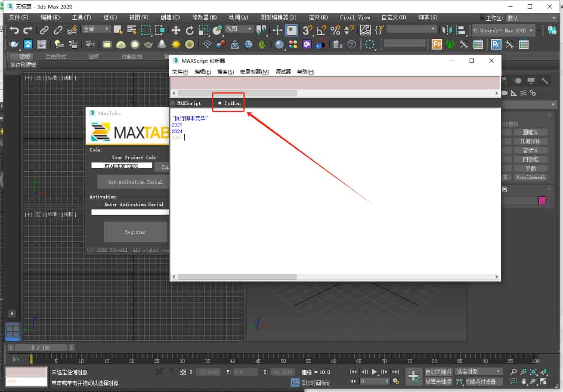Toggle the Spinner Snap button

(349, 30)
